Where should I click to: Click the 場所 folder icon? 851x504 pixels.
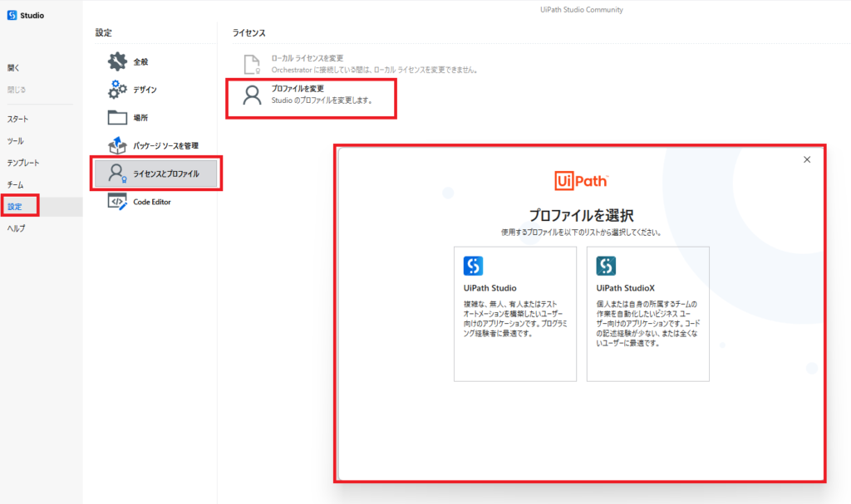(117, 117)
